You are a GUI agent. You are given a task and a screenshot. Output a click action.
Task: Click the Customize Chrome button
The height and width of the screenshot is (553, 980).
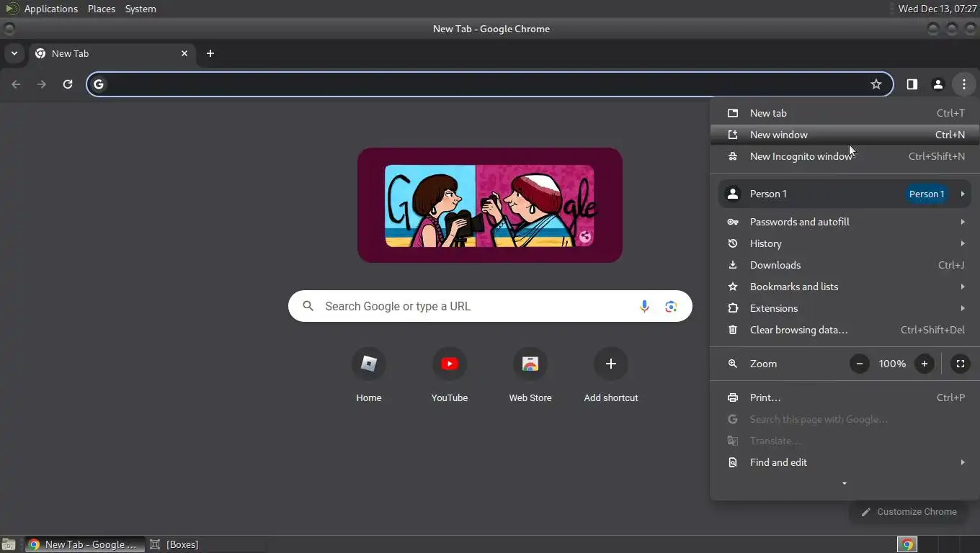[909, 512]
